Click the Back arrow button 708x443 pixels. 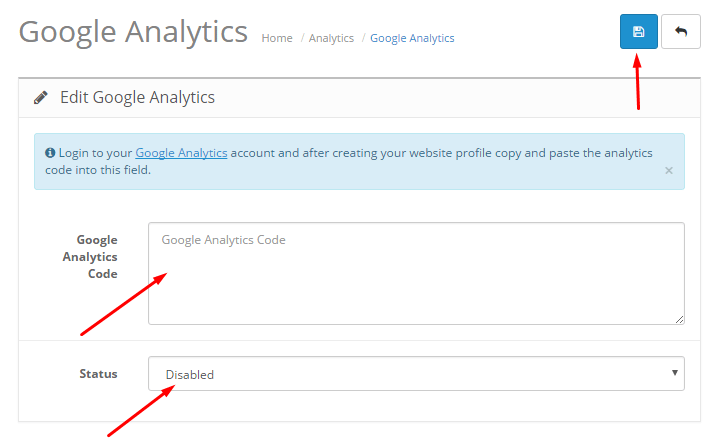[x=680, y=32]
